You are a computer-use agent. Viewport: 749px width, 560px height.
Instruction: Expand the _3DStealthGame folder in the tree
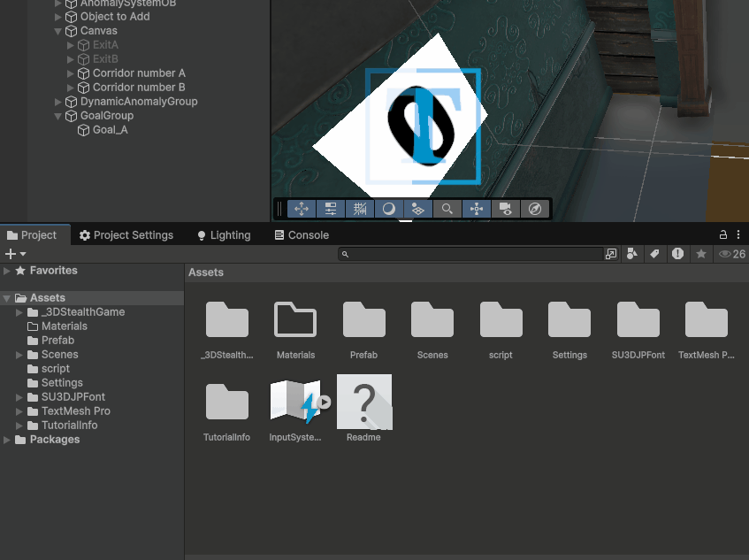tap(19, 312)
